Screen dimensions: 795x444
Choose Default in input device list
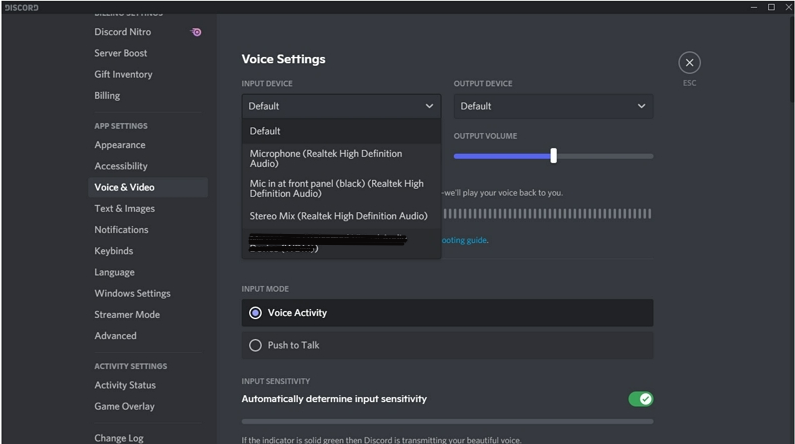click(x=341, y=131)
